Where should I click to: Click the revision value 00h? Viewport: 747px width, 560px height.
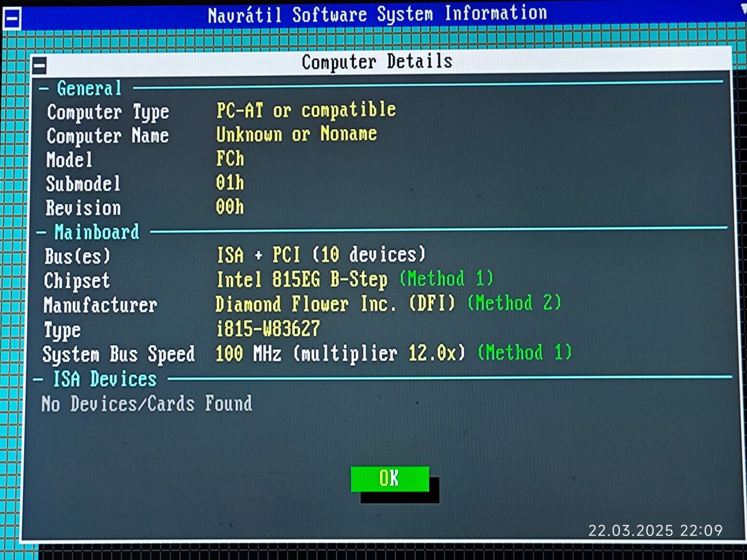point(230,207)
